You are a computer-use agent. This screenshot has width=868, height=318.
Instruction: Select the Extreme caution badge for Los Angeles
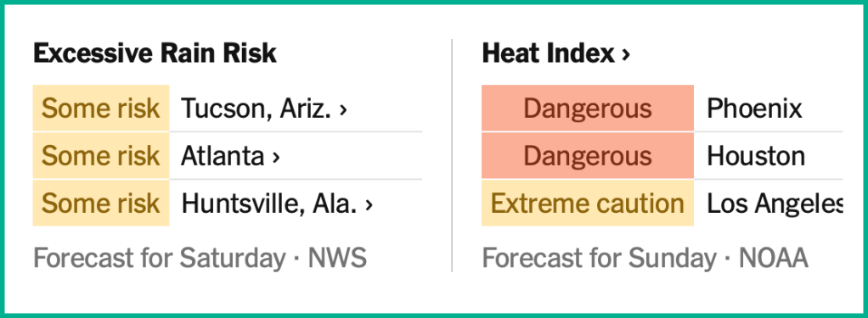click(588, 204)
